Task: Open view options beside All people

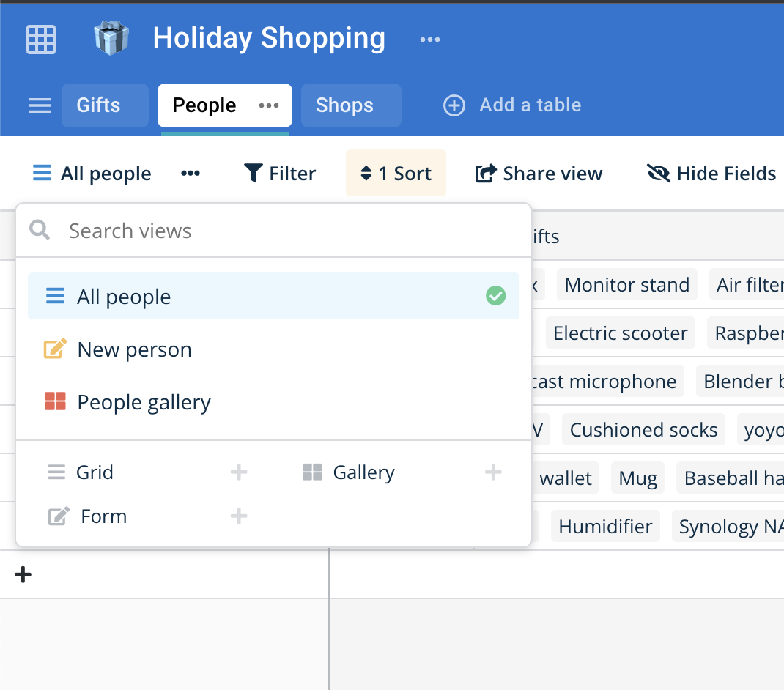Action: pyautogui.click(x=191, y=174)
